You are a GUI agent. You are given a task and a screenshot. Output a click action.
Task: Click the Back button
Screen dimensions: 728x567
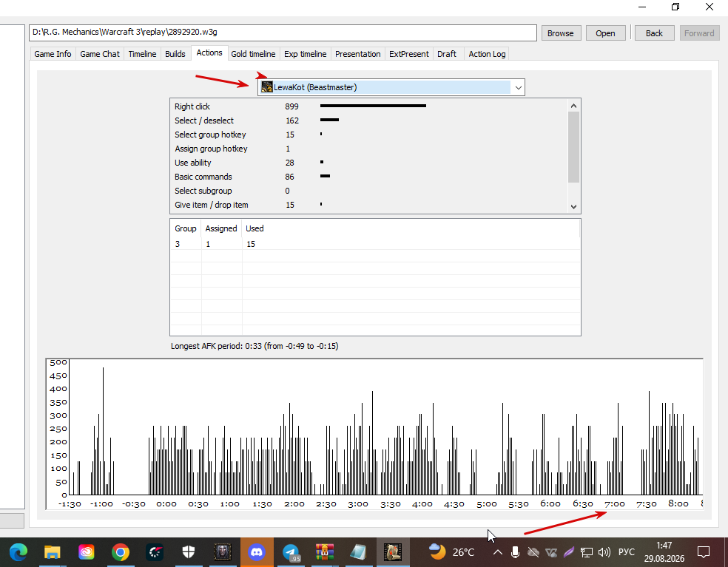(x=654, y=33)
